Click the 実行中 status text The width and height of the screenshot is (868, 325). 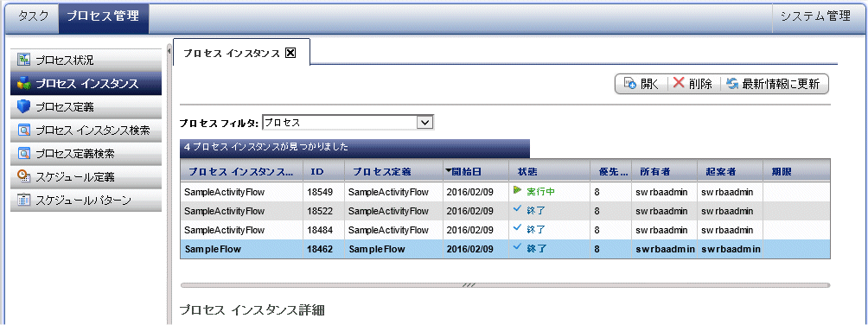point(539,192)
